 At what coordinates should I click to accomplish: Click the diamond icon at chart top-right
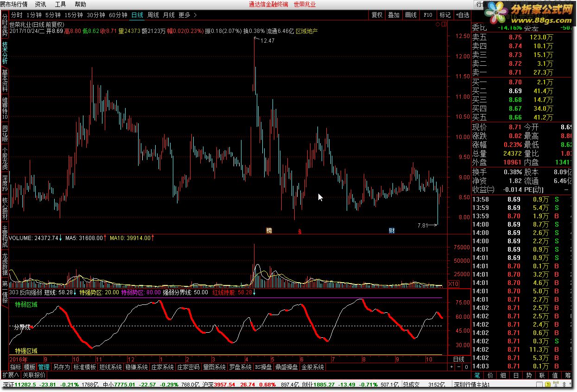[x=438, y=24]
